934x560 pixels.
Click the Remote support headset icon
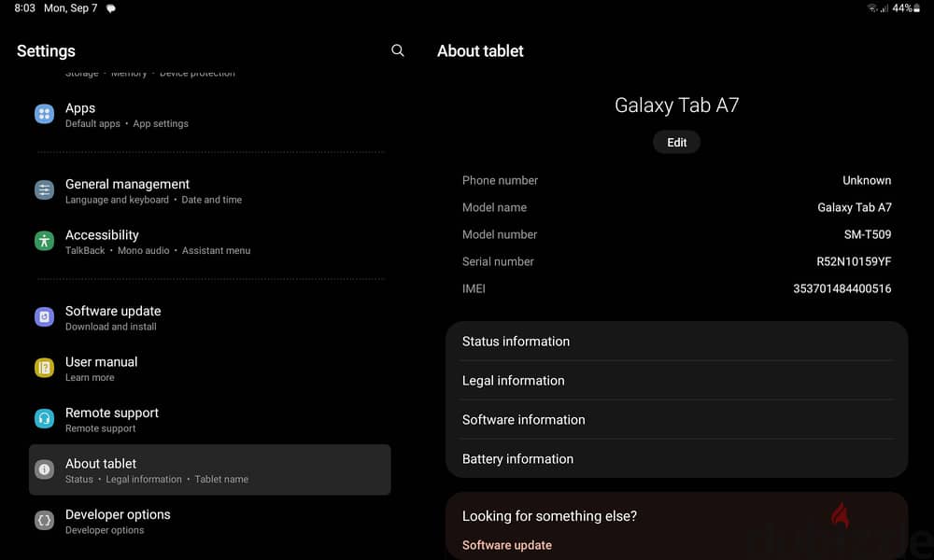(44, 419)
